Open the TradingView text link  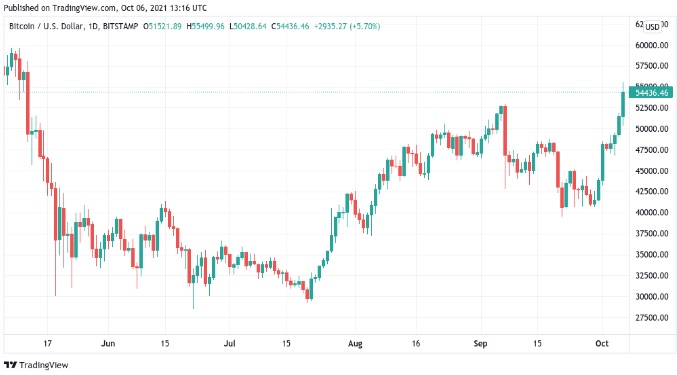pos(44,365)
